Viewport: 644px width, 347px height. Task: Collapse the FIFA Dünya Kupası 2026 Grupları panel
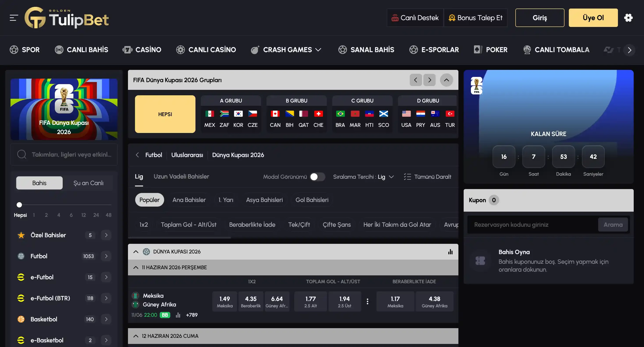pyautogui.click(x=447, y=80)
